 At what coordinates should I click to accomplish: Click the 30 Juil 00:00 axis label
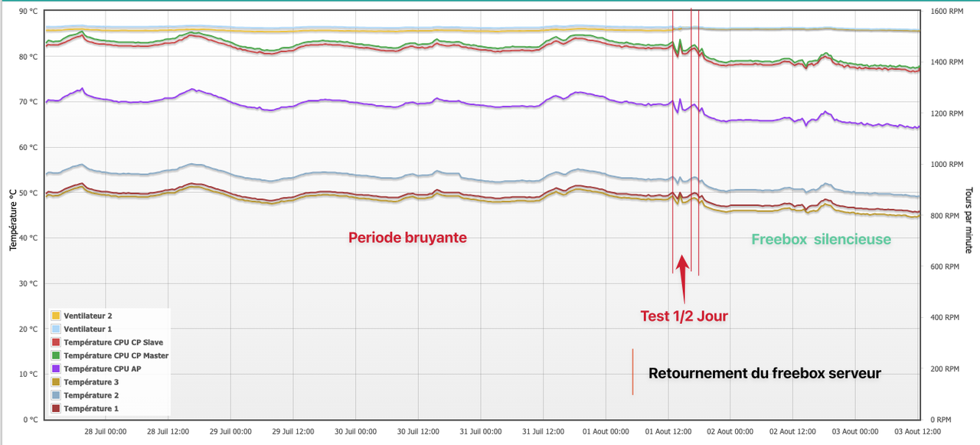click(x=356, y=431)
